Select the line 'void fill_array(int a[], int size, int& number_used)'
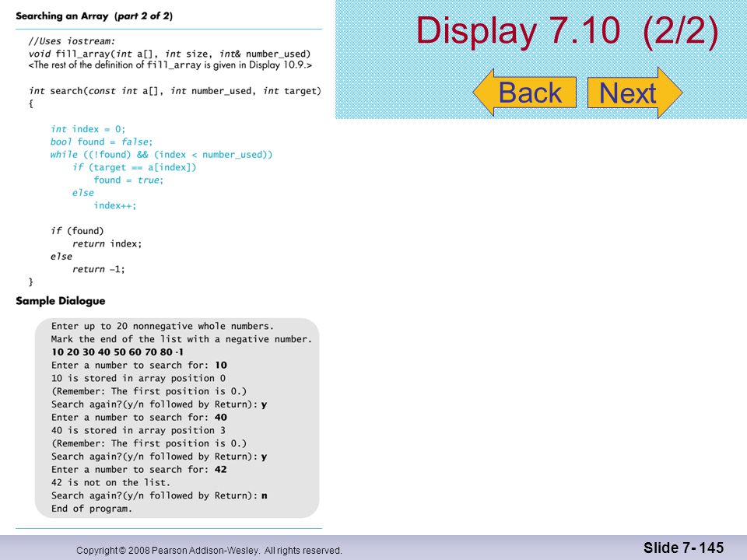The width and height of the screenshot is (747, 560). tap(170, 54)
